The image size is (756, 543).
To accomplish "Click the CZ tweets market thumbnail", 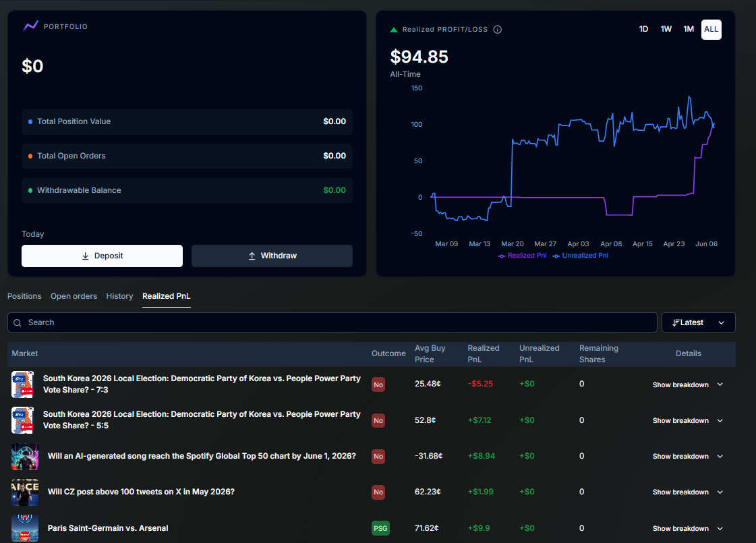I will [25, 492].
